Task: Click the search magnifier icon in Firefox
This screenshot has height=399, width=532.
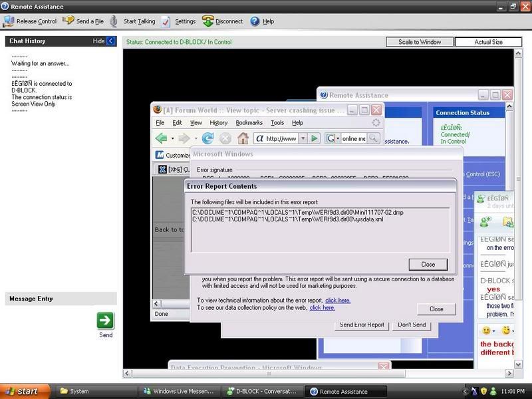Action: click(373, 138)
